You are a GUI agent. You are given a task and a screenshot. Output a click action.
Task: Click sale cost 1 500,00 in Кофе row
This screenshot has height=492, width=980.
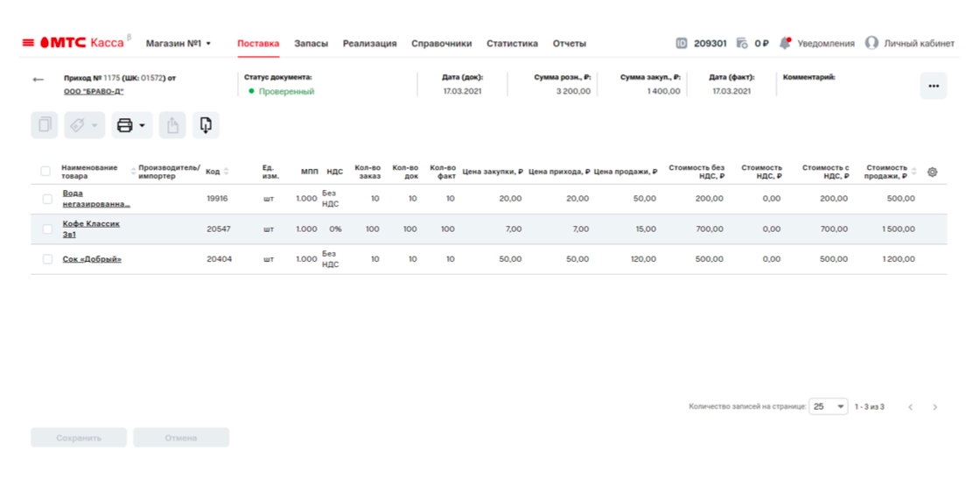[898, 228]
